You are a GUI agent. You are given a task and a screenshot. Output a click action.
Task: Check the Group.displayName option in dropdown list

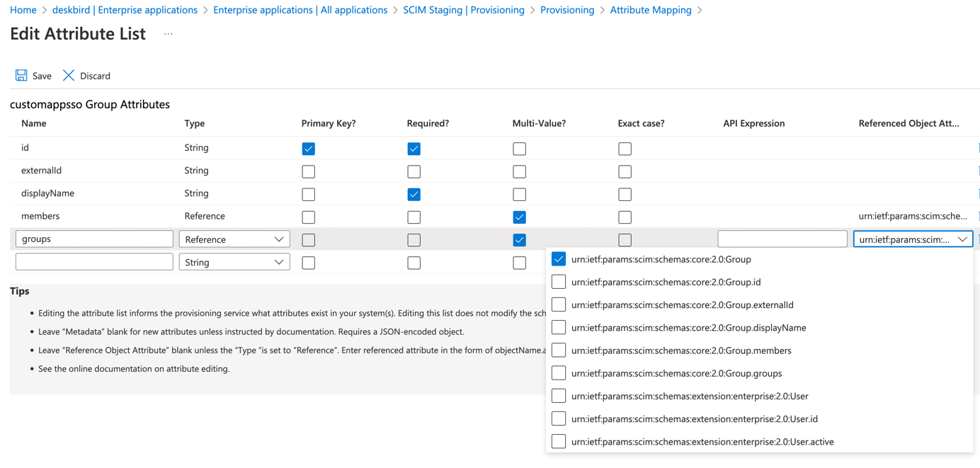(x=559, y=328)
